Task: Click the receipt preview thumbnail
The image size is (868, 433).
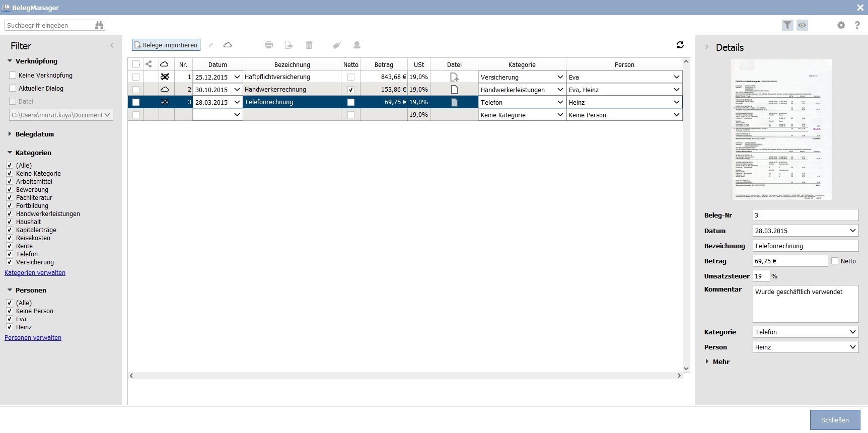Action: [x=781, y=129]
